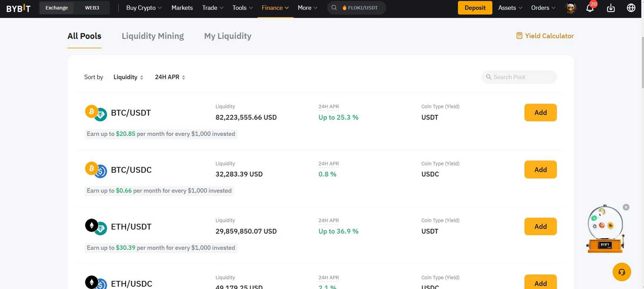Click the Deposit button
The width and height of the screenshot is (644, 289).
[475, 8]
